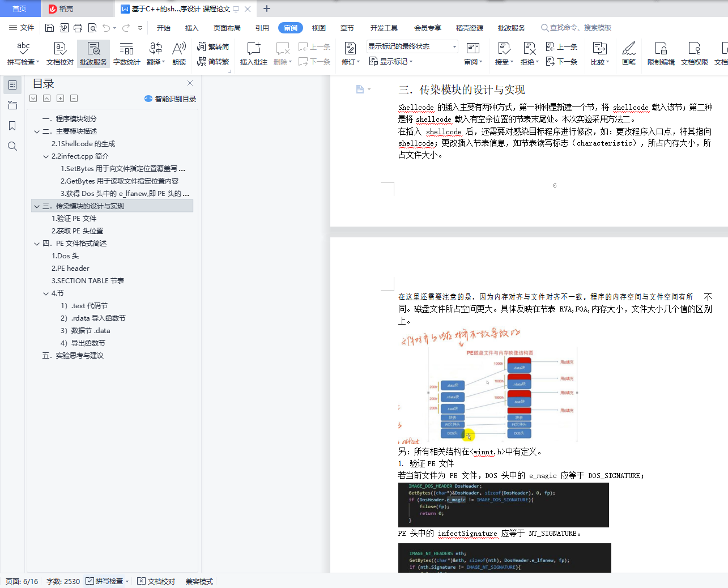Open the 稻壳资源 tab

click(x=470, y=28)
